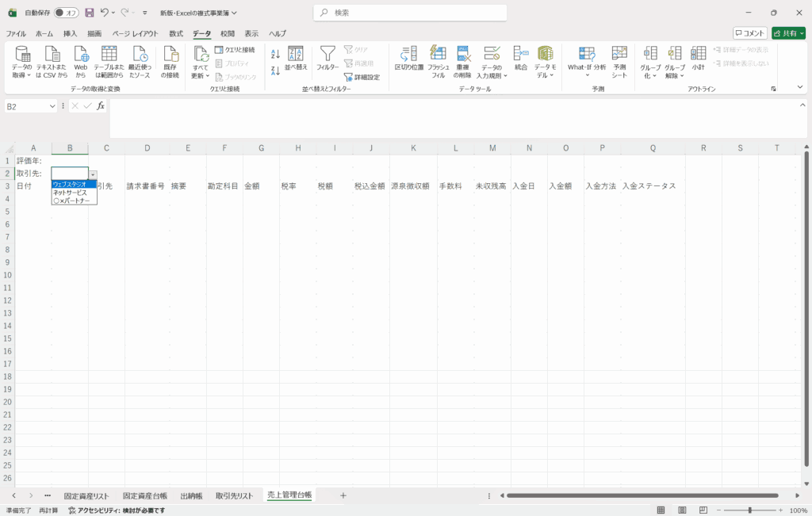Open the 並べ替え sort dialog icon

pos(296,54)
